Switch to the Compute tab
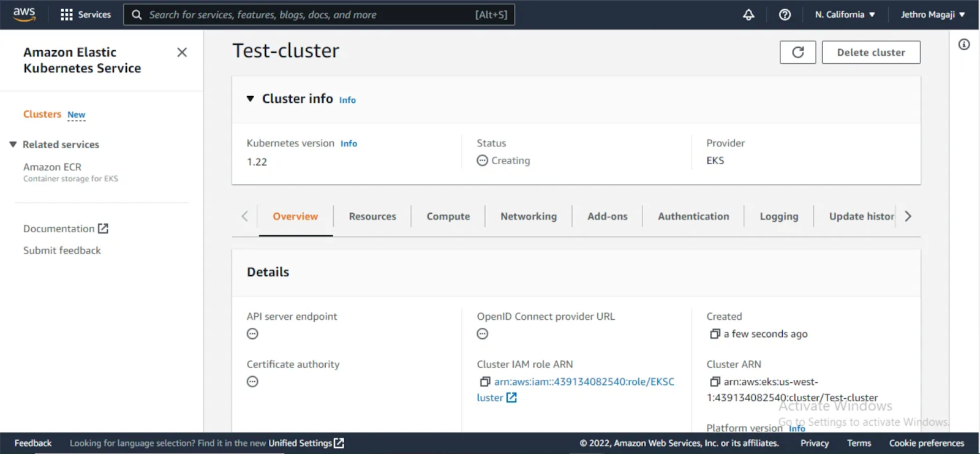Image resolution: width=980 pixels, height=454 pixels. [x=448, y=216]
